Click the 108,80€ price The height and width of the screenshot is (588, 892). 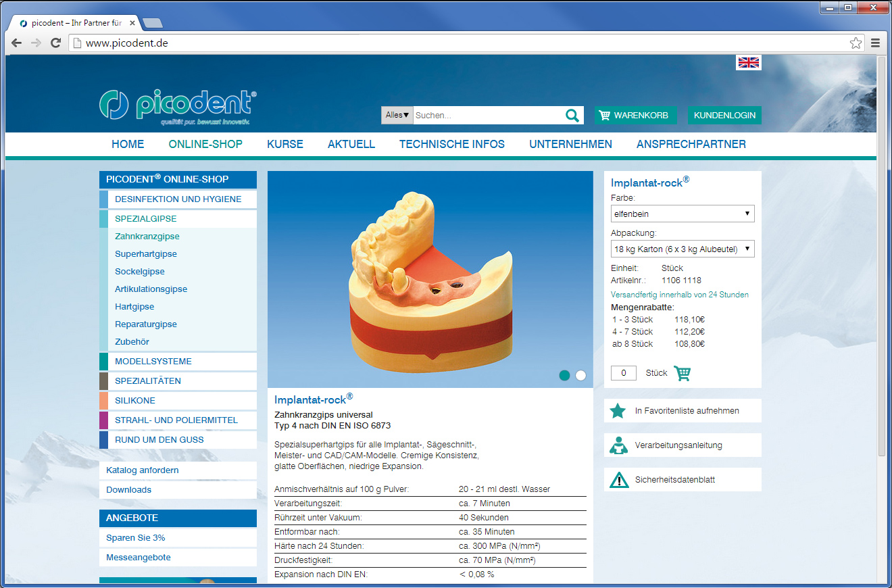tap(689, 344)
